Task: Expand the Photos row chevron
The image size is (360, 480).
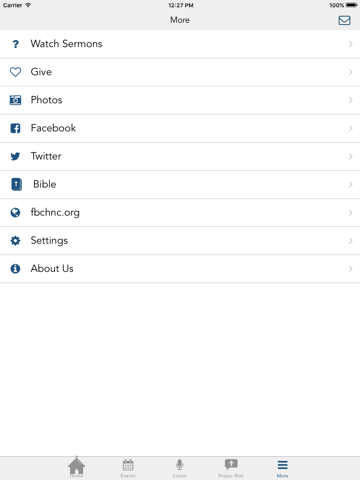Action: (350, 100)
